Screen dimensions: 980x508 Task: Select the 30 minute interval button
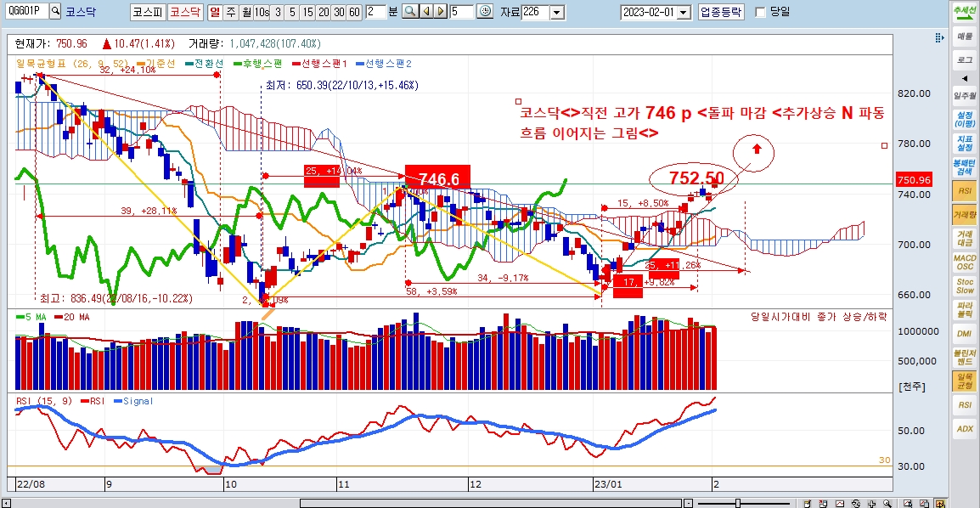pyautogui.click(x=339, y=12)
